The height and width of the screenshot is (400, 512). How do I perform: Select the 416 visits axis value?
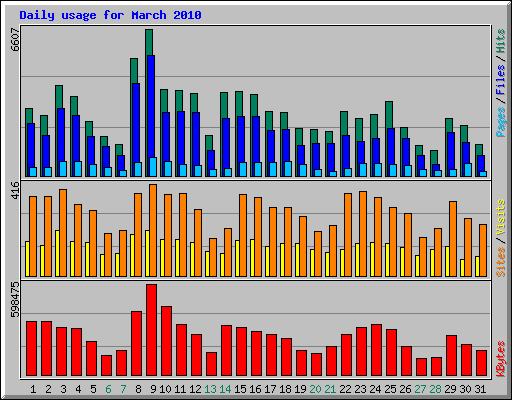15,190
